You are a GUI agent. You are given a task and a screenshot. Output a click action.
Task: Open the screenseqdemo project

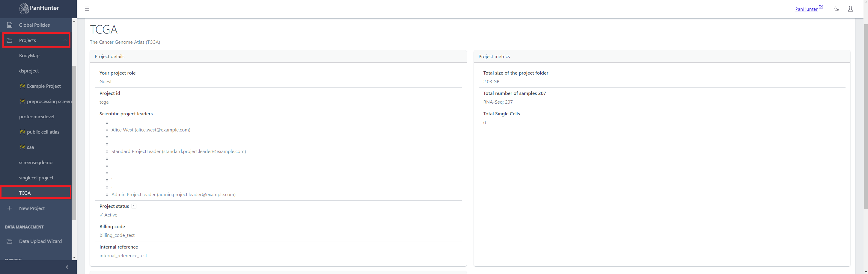[36, 162]
